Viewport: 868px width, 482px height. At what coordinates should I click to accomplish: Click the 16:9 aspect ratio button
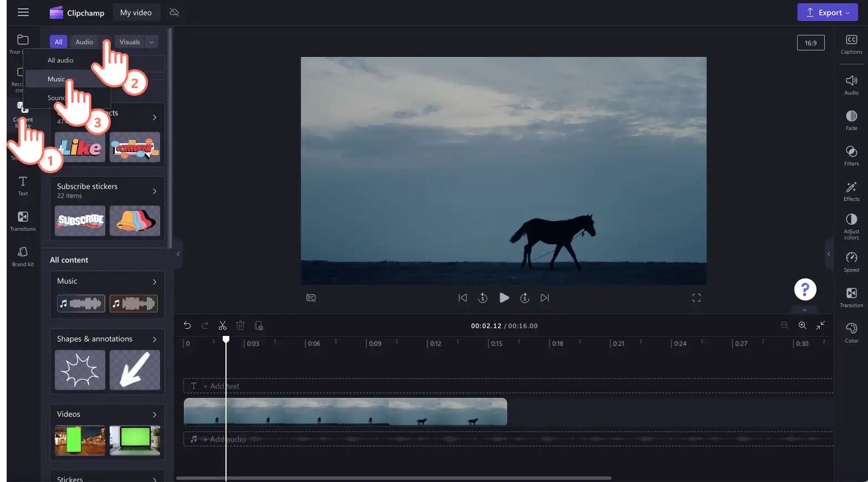(x=810, y=43)
